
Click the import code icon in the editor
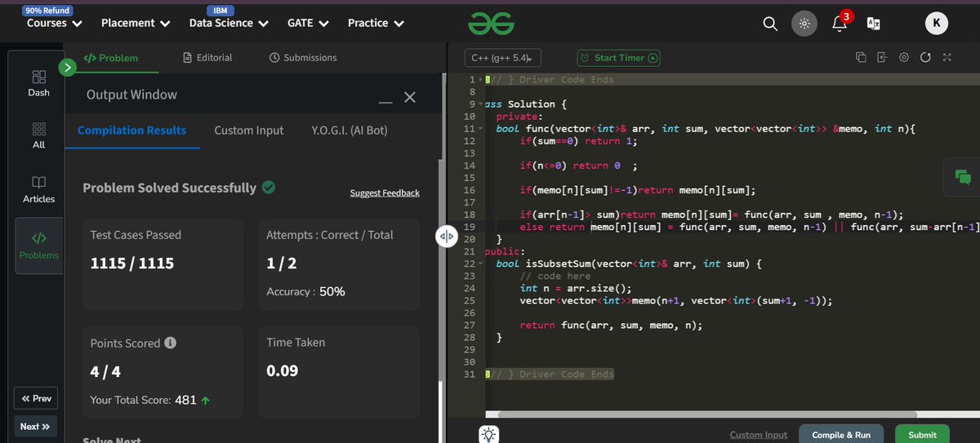pyautogui.click(x=882, y=57)
